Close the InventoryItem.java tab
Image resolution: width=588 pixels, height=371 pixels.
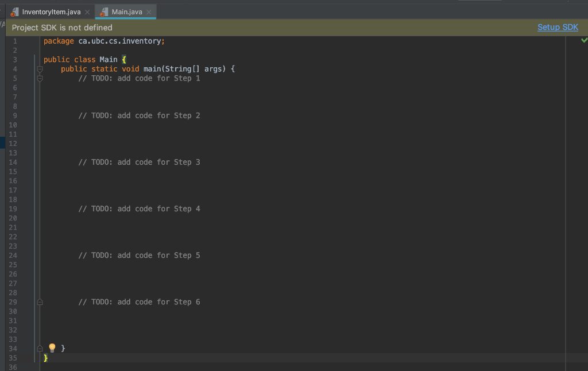[87, 12]
